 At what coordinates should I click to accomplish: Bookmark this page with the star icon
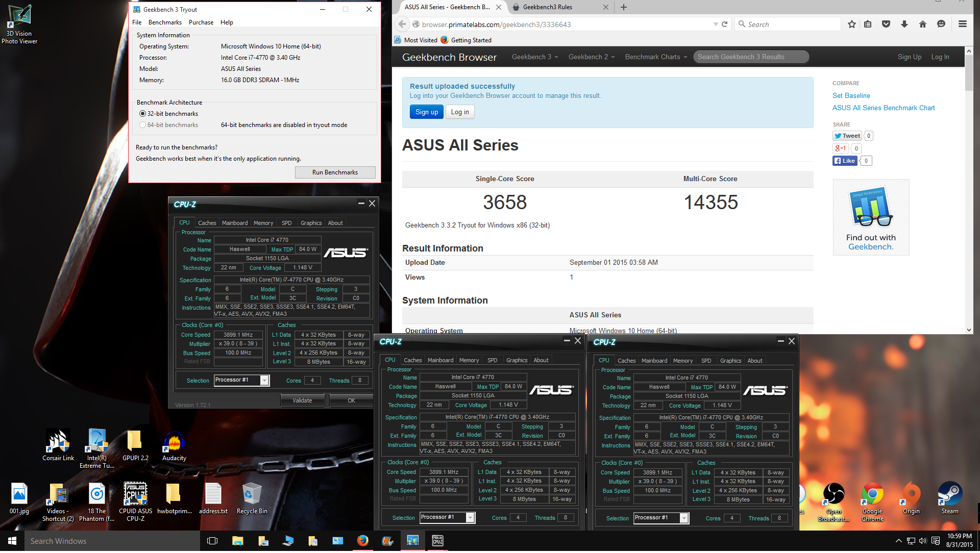click(851, 24)
